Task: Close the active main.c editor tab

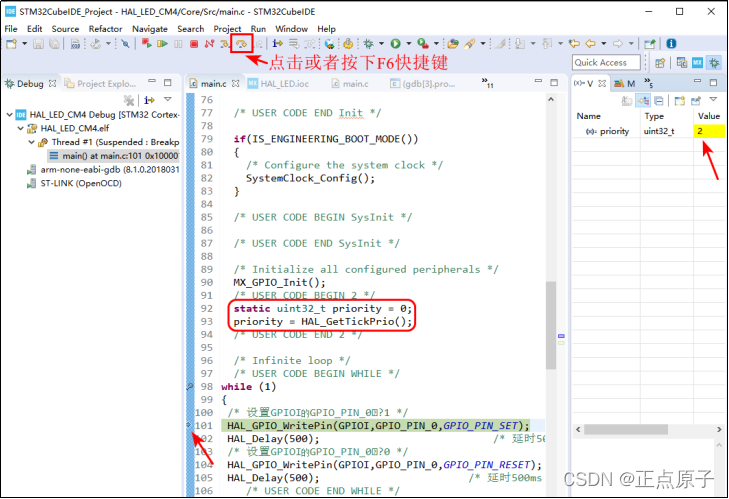Action: pyautogui.click(x=236, y=83)
